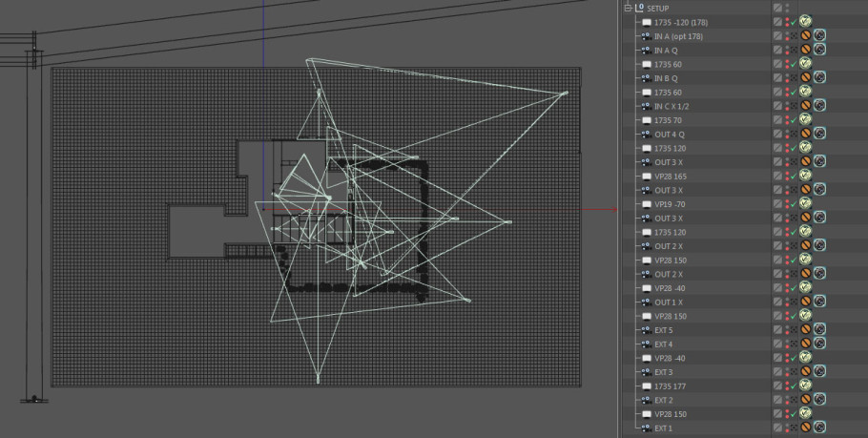The image size is (868, 438).
Task: Activate the EXT 4 camera crosshair toggle
Action: click(794, 344)
